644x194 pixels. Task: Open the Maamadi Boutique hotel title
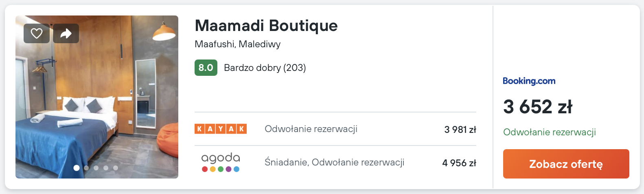pyautogui.click(x=266, y=26)
